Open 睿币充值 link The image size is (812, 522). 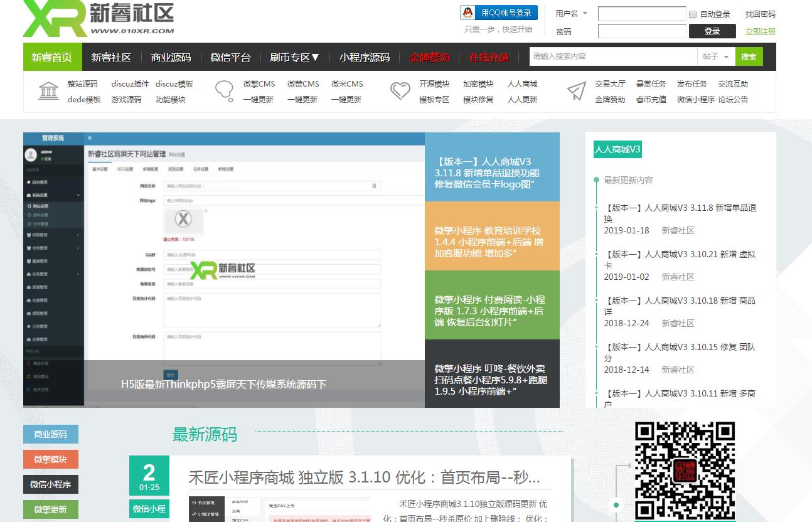(x=651, y=99)
